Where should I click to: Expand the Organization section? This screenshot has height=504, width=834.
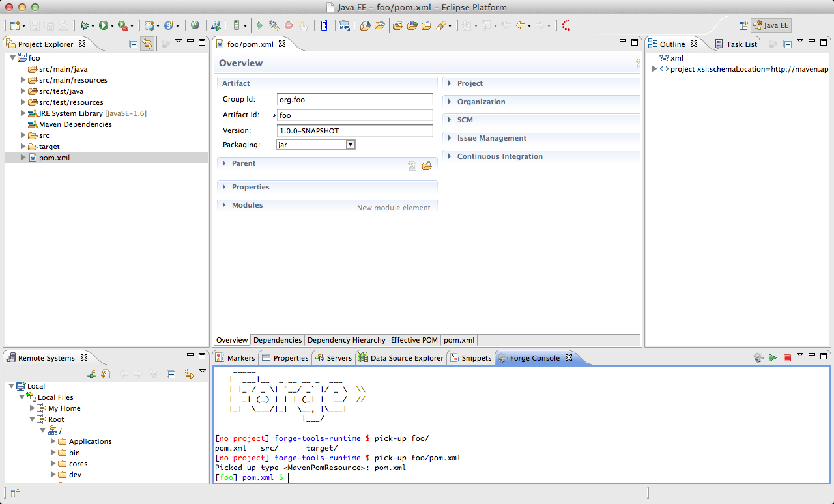(450, 102)
